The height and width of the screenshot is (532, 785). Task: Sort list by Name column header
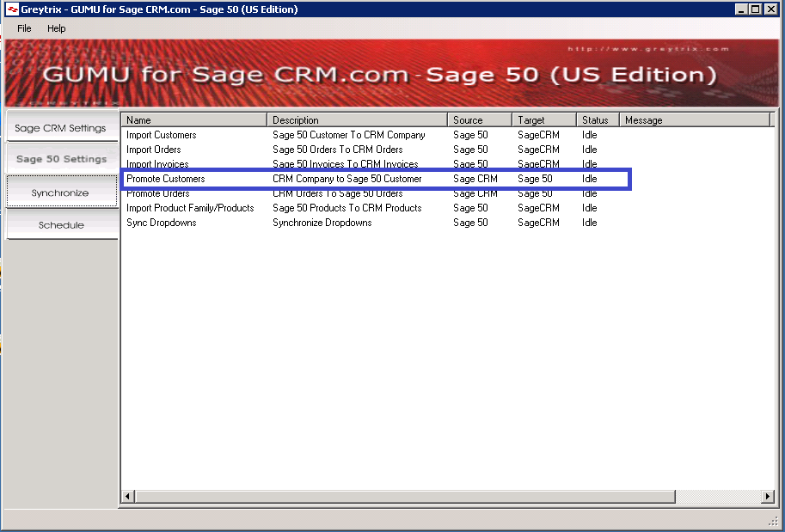coord(194,120)
